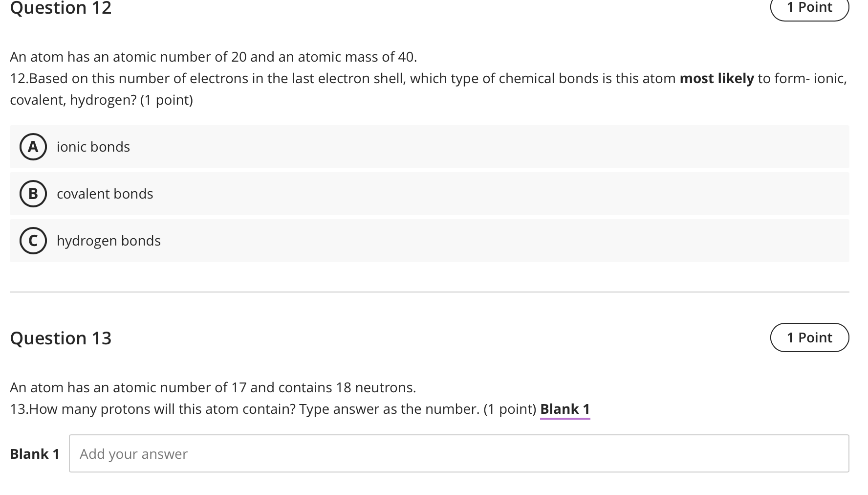
Task: Choose the "ionic bonds" answer option
Action: (x=93, y=147)
